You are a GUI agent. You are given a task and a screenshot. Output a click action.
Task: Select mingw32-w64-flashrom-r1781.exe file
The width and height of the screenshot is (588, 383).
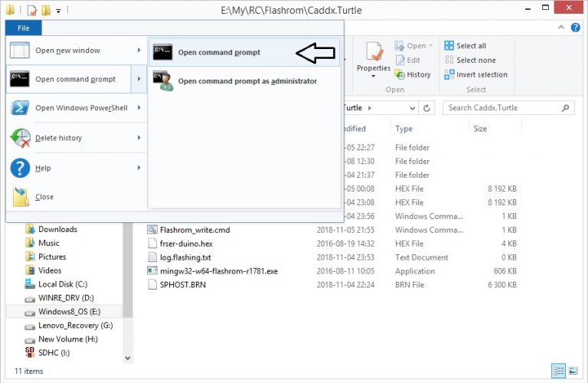(219, 271)
